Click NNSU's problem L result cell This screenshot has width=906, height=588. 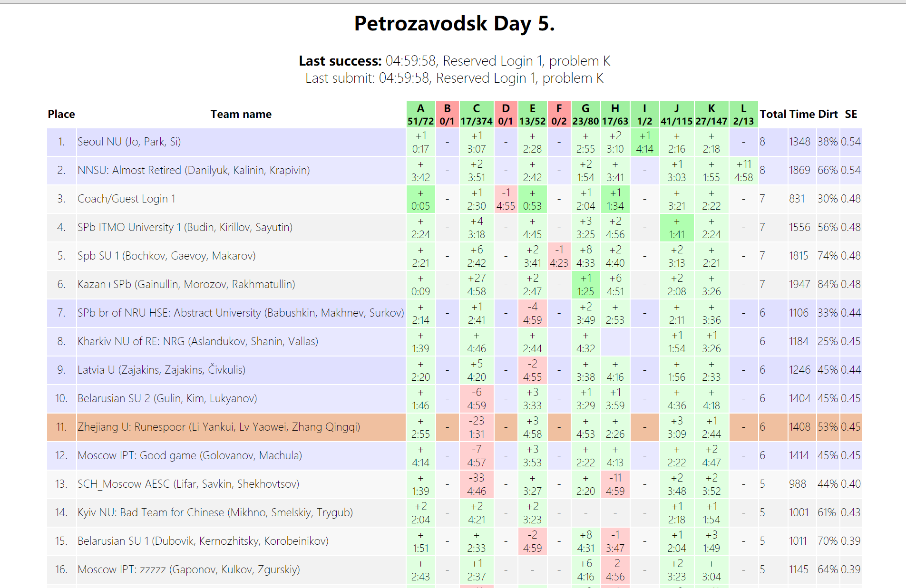pos(743,171)
